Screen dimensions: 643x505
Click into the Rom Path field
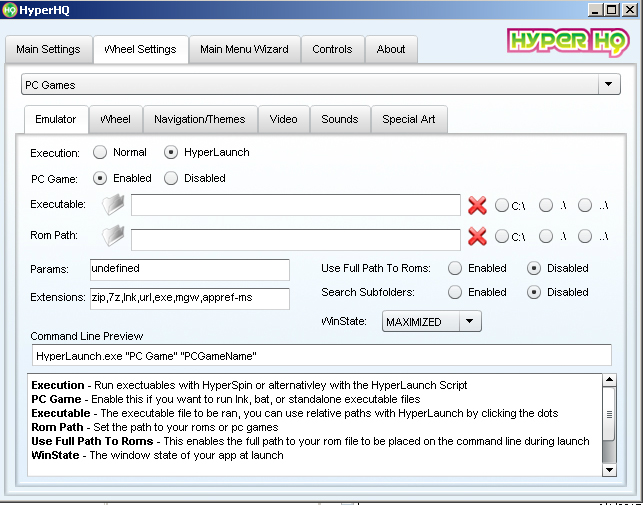tap(296, 240)
